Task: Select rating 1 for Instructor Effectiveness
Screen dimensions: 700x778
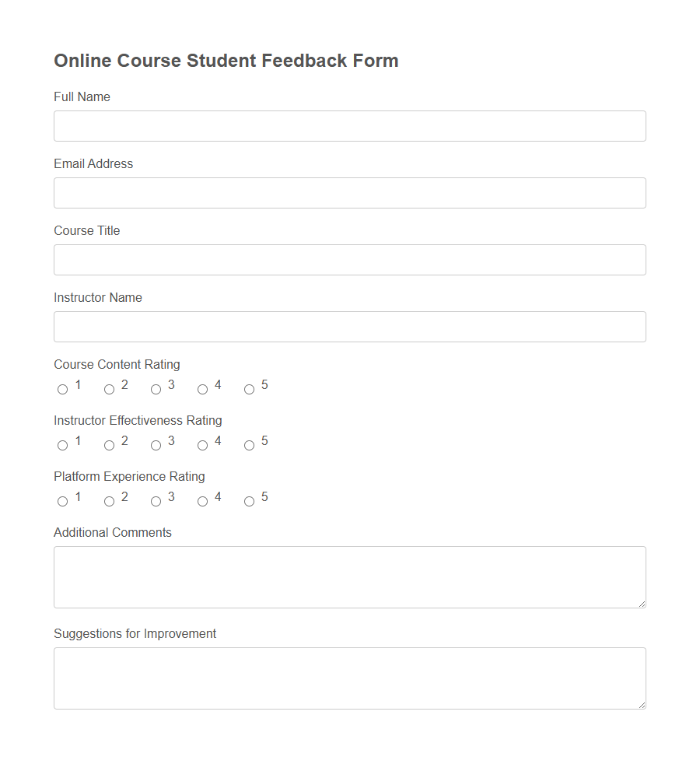Action: tap(62, 445)
